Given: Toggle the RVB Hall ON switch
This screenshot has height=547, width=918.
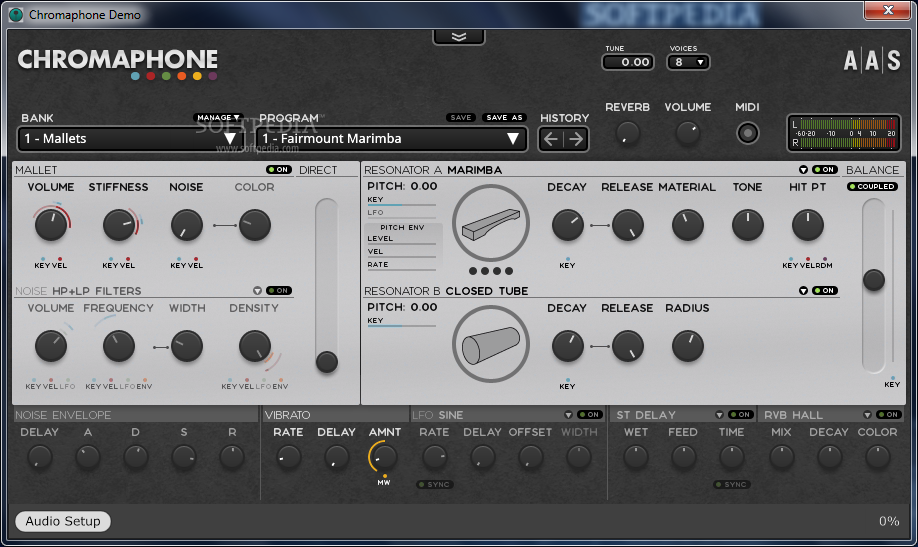Looking at the screenshot, I should coord(889,415).
